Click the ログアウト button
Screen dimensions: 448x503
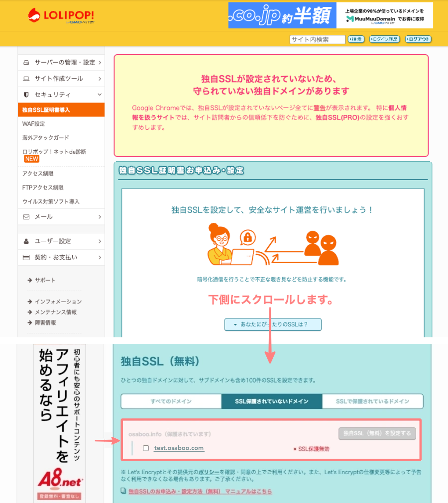point(418,39)
